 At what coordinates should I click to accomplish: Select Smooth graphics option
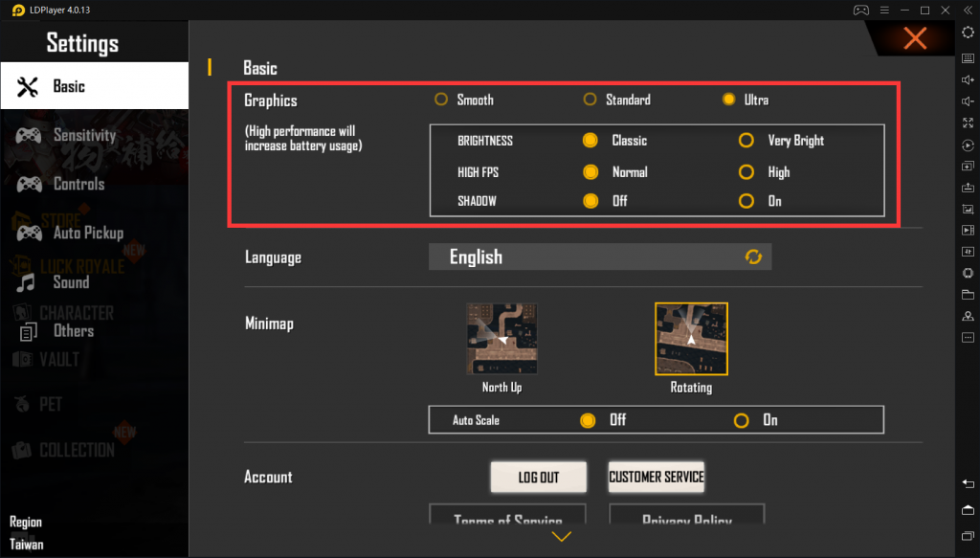441,100
